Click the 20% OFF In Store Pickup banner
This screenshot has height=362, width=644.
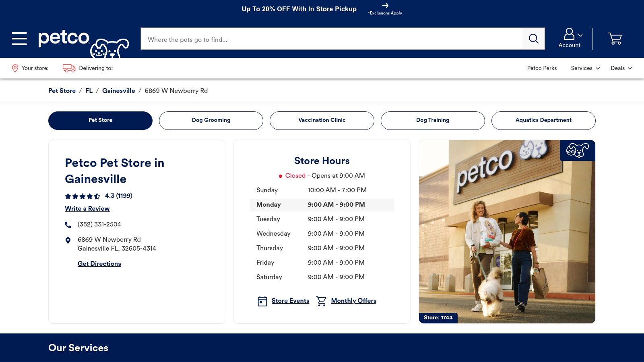pyautogui.click(x=299, y=9)
